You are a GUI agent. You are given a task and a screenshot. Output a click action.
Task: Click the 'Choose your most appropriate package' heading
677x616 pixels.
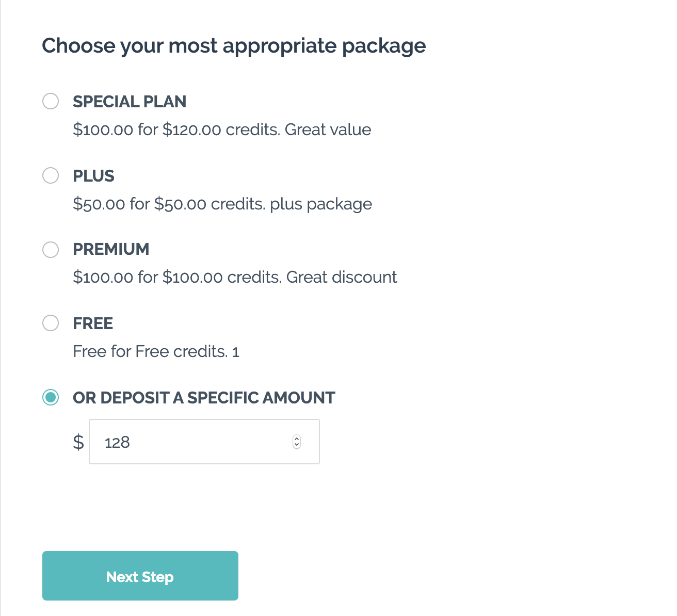[234, 46]
